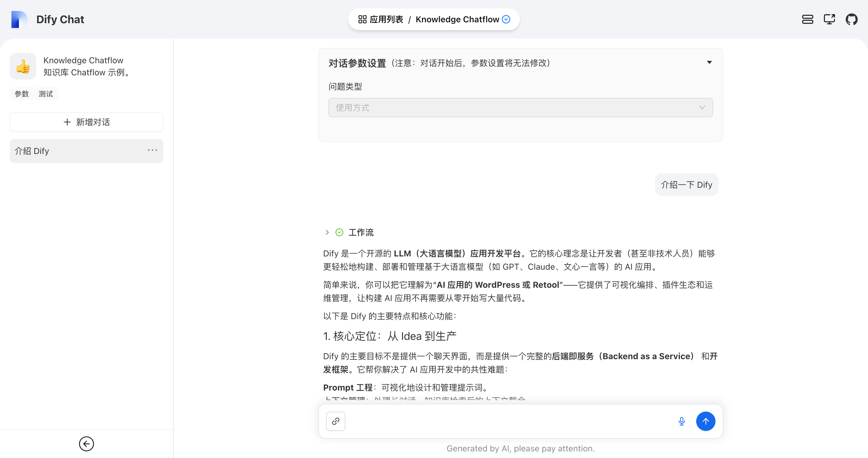The height and width of the screenshot is (458, 868).
Task: Click heading 1. 核心定位：从 Idea 到生产
Action: click(390, 336)
